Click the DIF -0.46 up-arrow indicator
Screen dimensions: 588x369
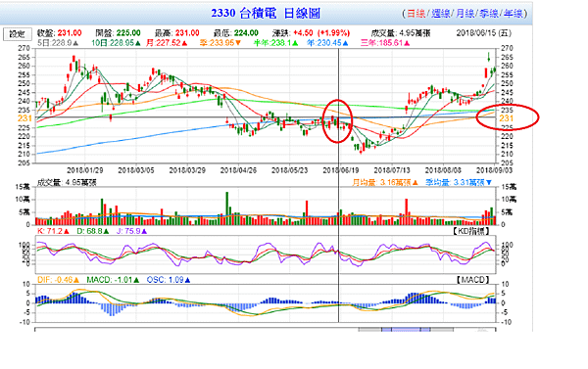click(x=76, y=280)
